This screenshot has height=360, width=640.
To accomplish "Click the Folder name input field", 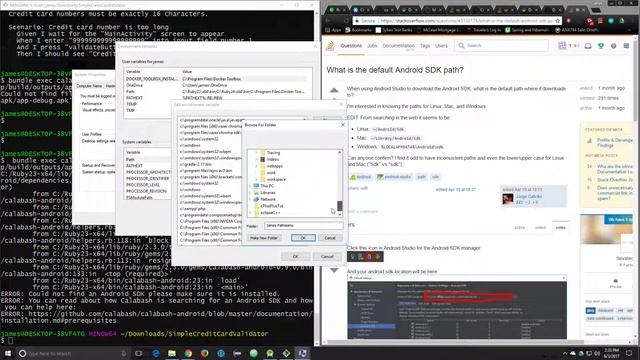I will click(x=303, y=225).
